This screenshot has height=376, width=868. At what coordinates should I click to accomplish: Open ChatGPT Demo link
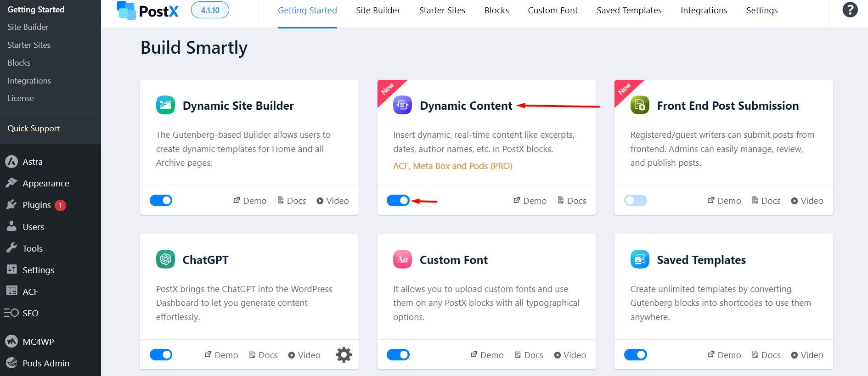point(221,355)
